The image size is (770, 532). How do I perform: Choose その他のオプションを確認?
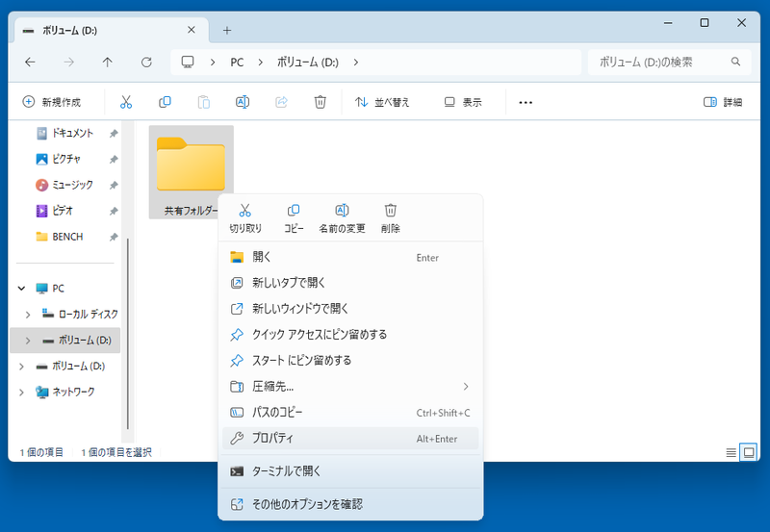click(350, 504)
